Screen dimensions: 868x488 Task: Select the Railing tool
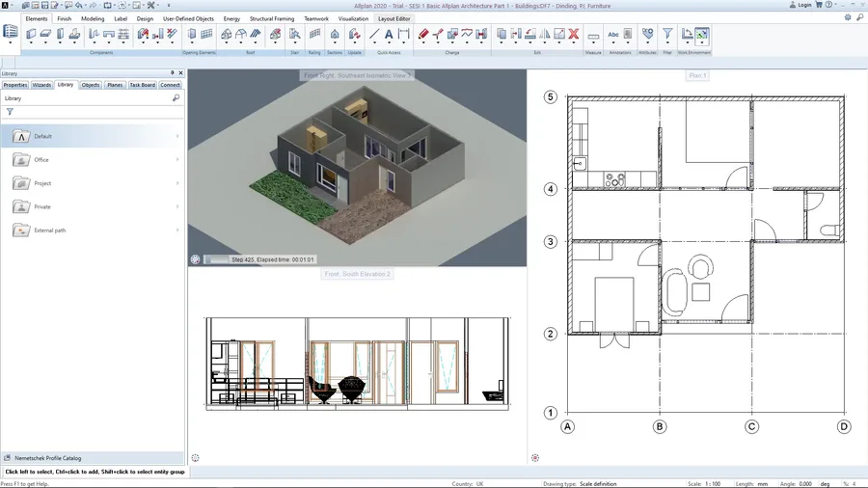coord(314,35)
